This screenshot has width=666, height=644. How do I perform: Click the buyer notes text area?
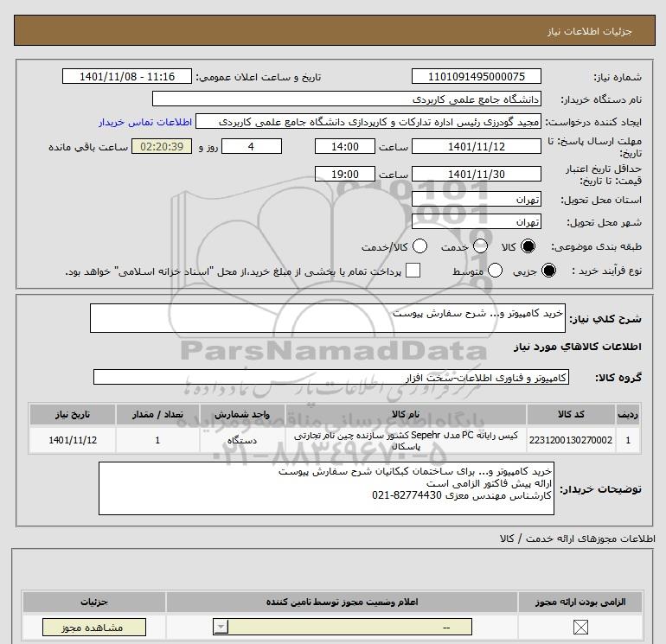click(x=326, y=488)
